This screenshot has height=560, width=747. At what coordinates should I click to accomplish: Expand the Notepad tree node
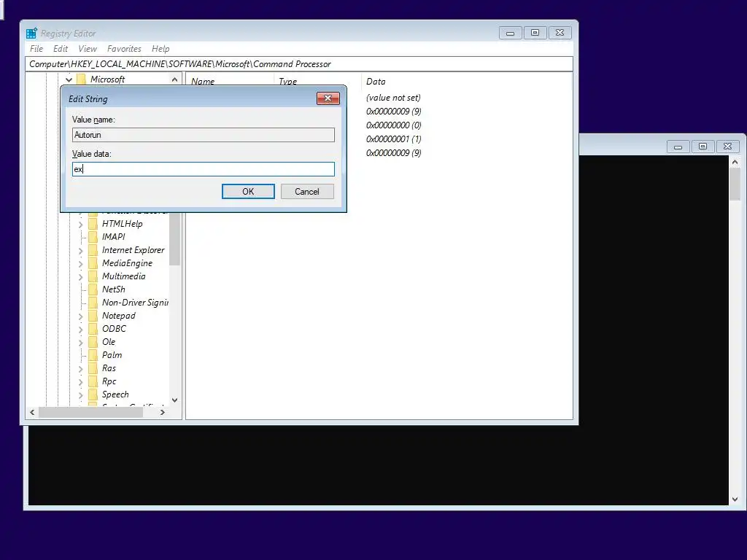pos(80,316)
